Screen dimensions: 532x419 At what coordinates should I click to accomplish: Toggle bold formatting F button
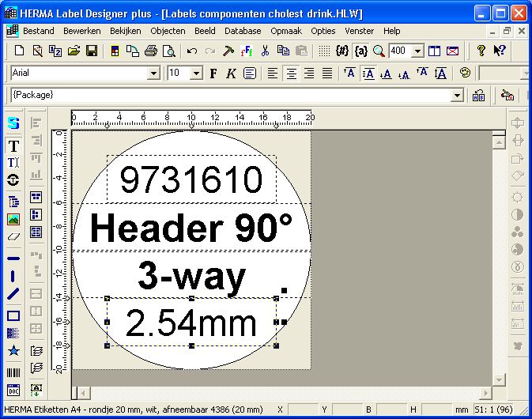(213, 74)
